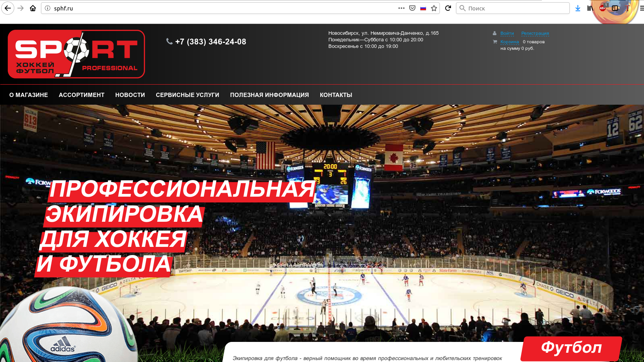This screenshot has width=644, height=362.
Task: Click the browser forward arrow
Action: coord(21,8)
